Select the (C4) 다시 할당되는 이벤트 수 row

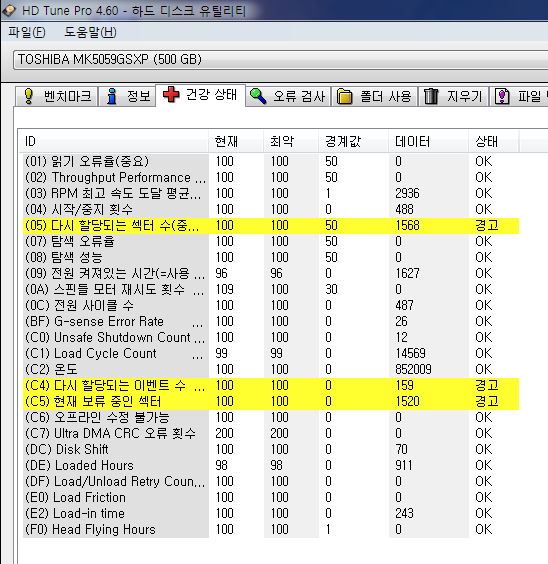coord(271,386)
